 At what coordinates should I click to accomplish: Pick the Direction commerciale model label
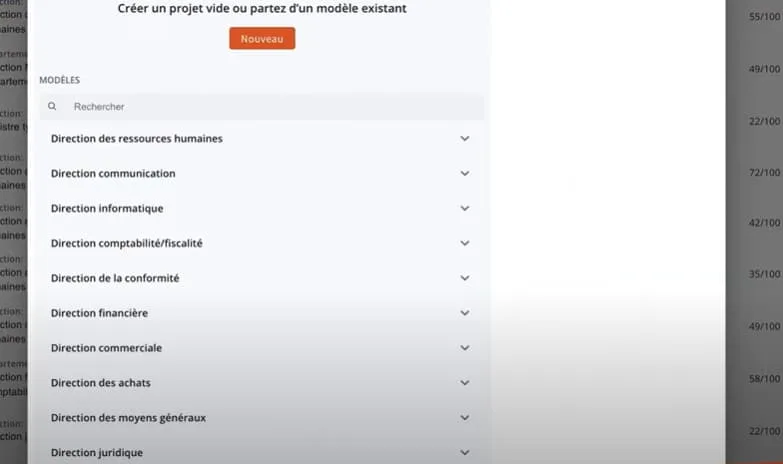pyautogui.click(x=106, y=348)
